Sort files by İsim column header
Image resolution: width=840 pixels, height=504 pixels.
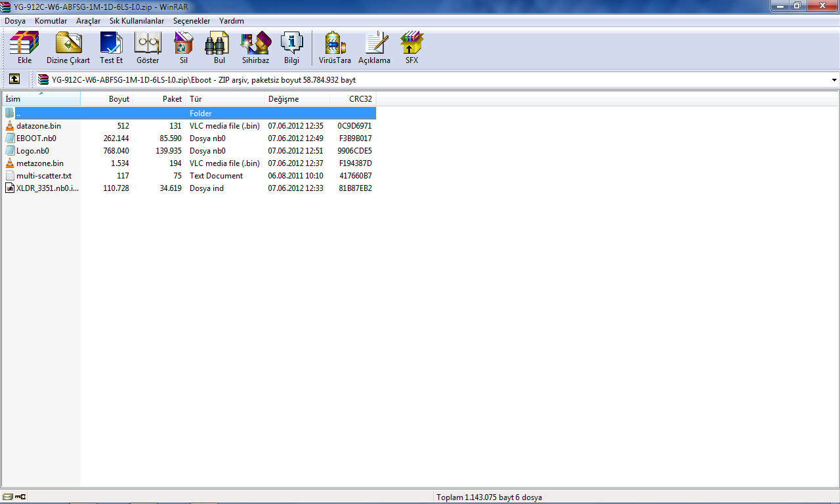tap(41, 99)
